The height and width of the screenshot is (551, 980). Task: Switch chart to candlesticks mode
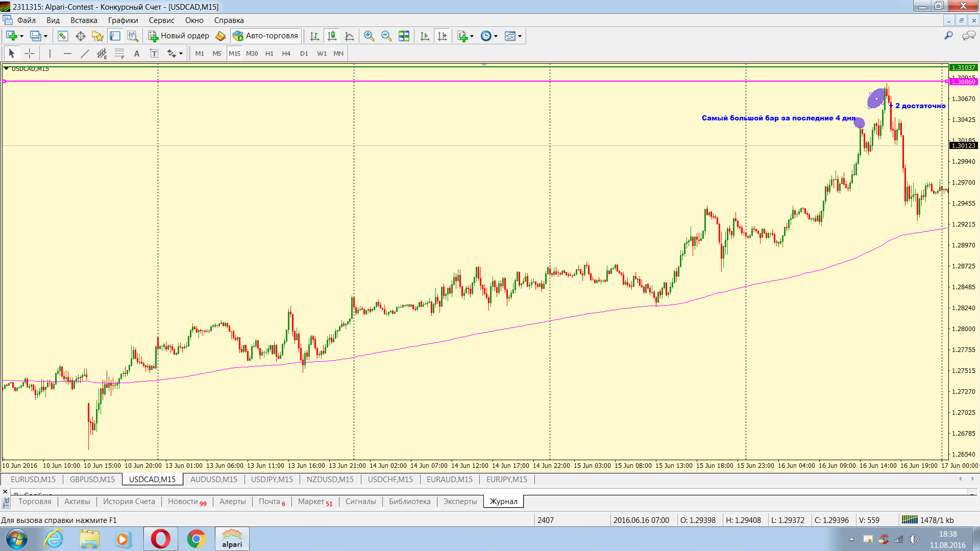[x=332, y=36]
